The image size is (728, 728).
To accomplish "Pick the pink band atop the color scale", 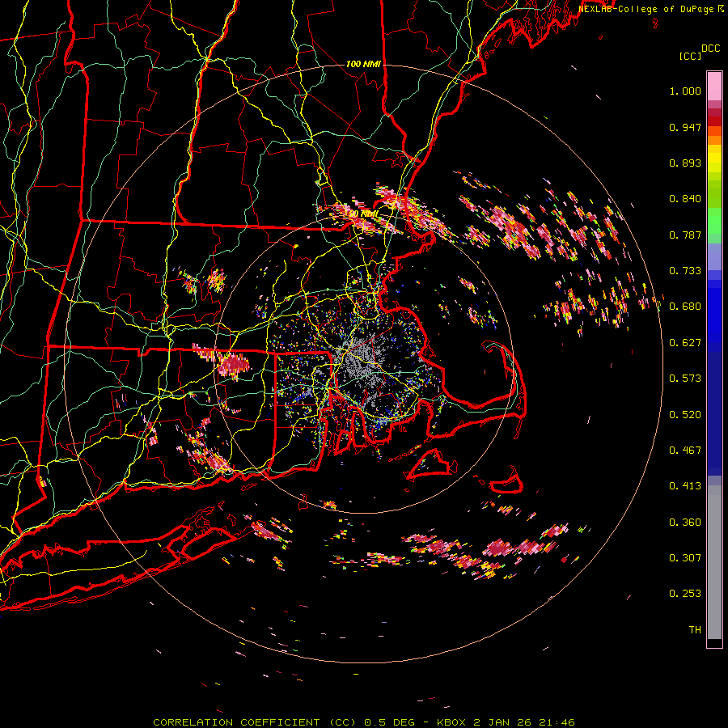I will click(714, 86).
